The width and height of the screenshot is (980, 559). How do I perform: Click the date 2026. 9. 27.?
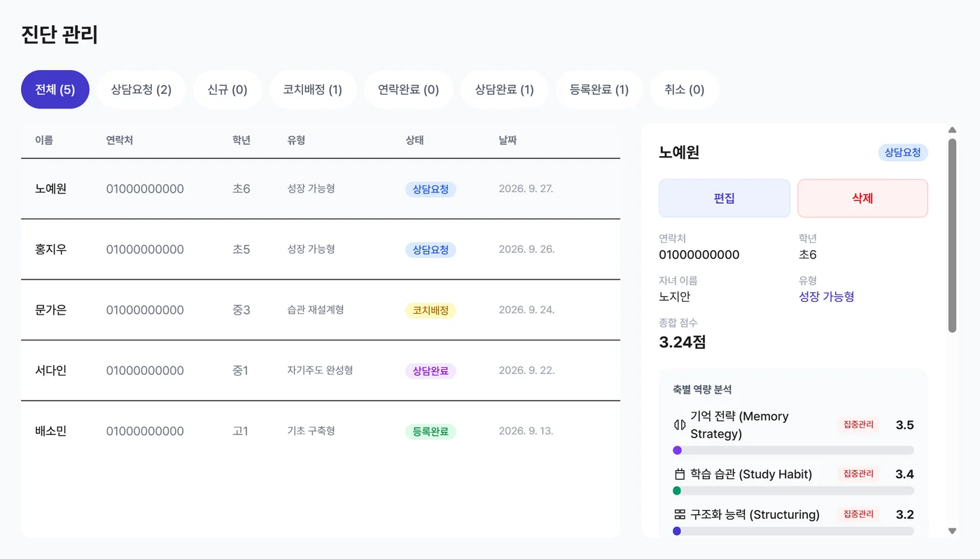[x=526, y=188]
